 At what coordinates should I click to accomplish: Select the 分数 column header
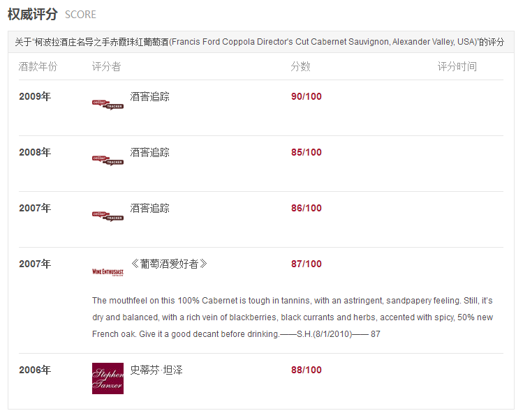(300, 66)
